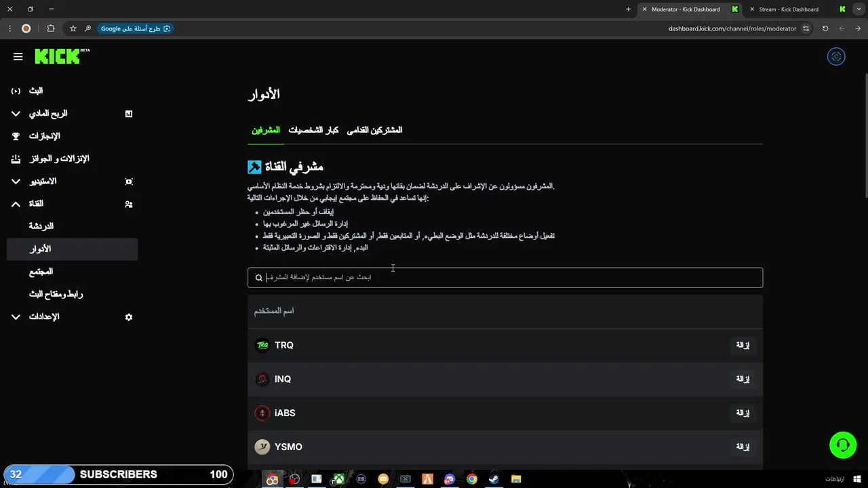Open Xbox app from the taskbar
This screenshot has height=488, width=868.
coord(338,479)
